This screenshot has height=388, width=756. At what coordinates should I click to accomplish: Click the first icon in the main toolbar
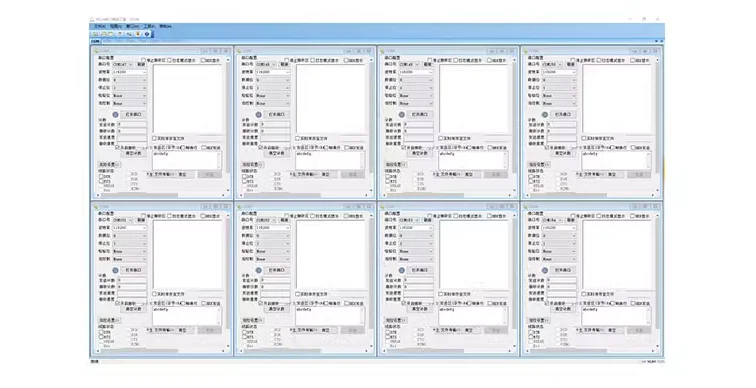pos(95,34)
